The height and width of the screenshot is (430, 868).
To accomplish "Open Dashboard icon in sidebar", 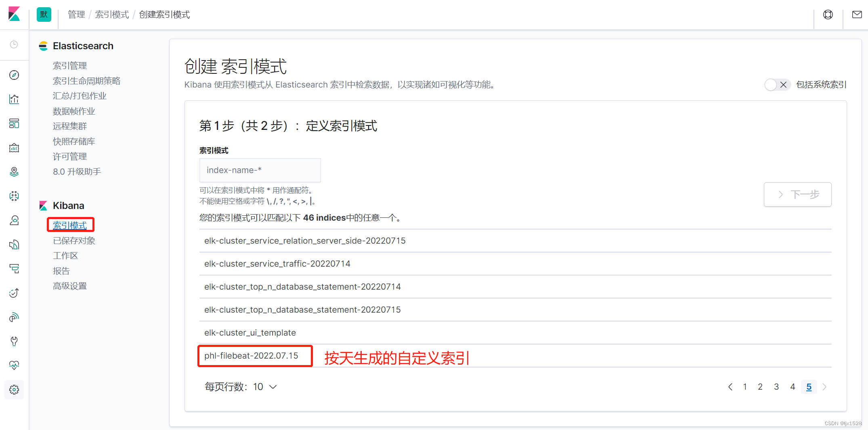I will coord(14,123).
